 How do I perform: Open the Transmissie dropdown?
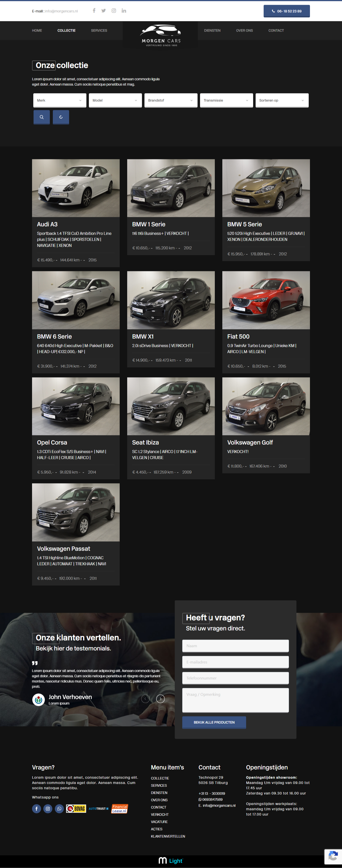(x=226, y=100)
